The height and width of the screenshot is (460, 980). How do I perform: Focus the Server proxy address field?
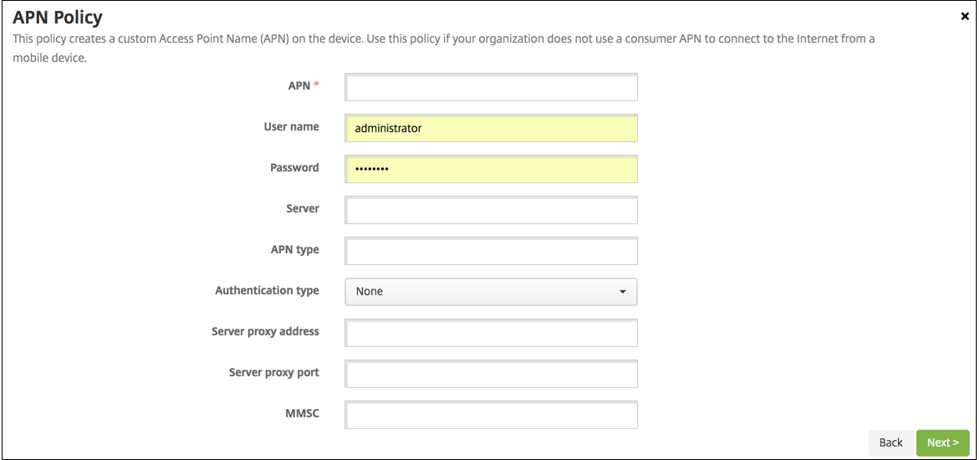(x=491, y=333)
